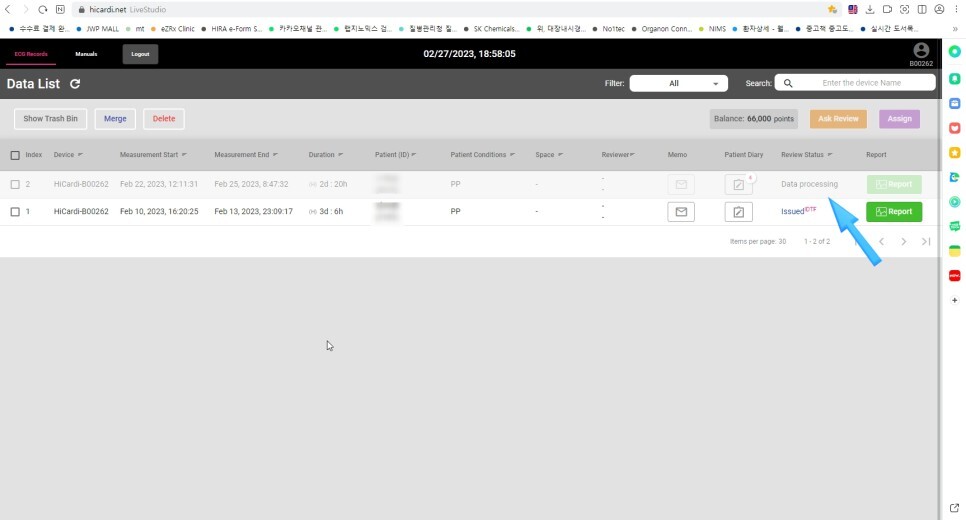Click the Logout button

pos(140,54)
